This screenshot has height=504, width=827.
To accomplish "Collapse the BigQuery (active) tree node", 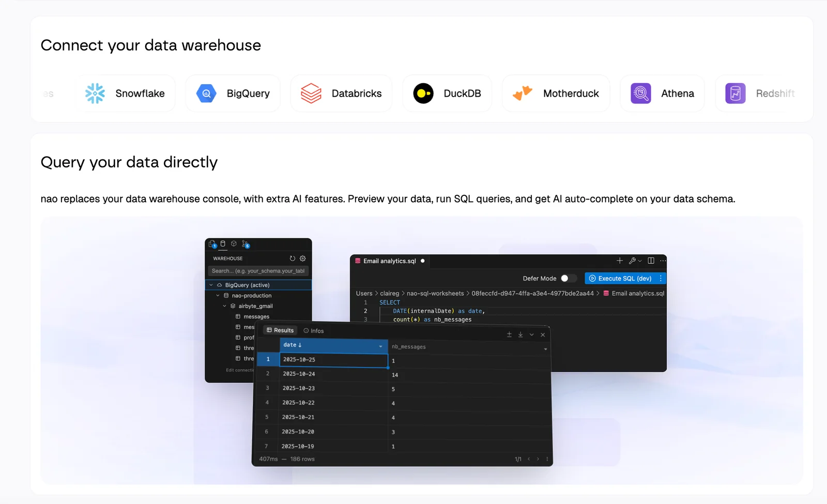I will coord(211,285).
